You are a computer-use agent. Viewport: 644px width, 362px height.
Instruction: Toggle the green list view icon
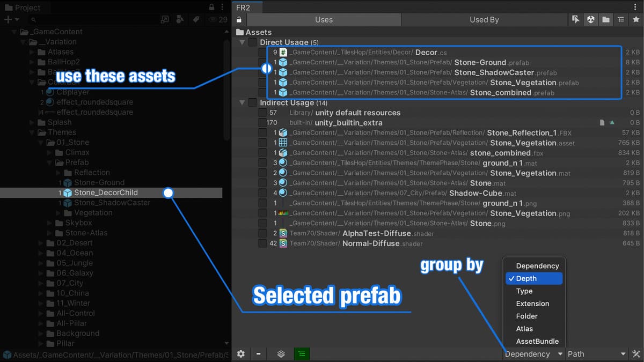coord(302,354)
